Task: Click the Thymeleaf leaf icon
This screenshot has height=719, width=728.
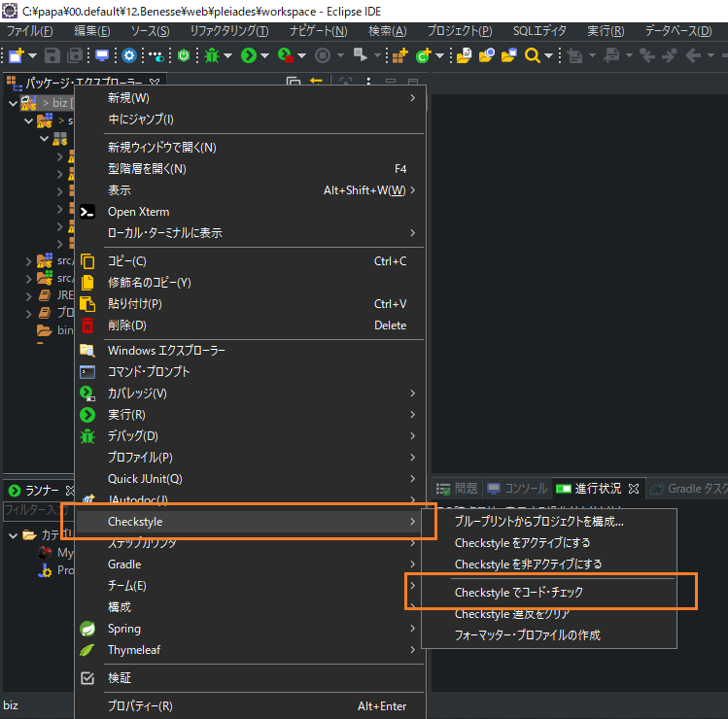Action: (87, 650)
